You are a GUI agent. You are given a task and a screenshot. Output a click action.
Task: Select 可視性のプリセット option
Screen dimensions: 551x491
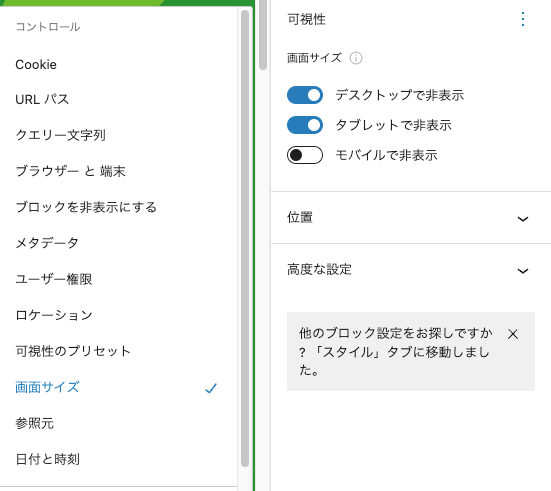(x=119, y=351)
